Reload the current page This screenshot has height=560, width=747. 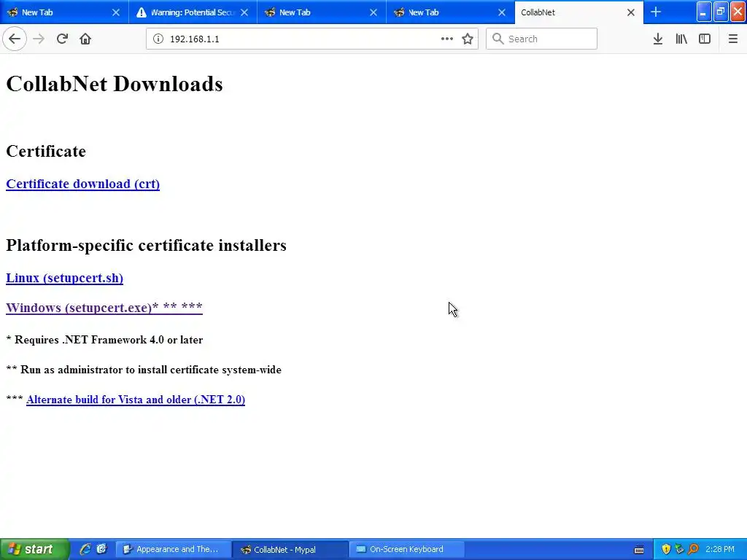coord(62,39)
